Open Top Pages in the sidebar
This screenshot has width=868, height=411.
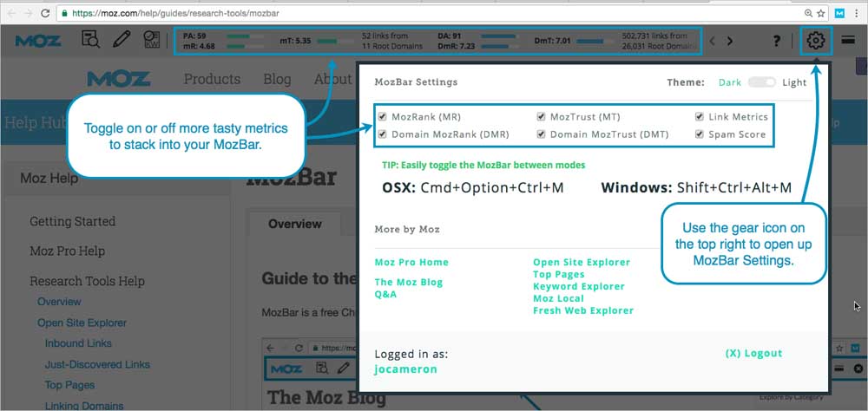[69, 385]
